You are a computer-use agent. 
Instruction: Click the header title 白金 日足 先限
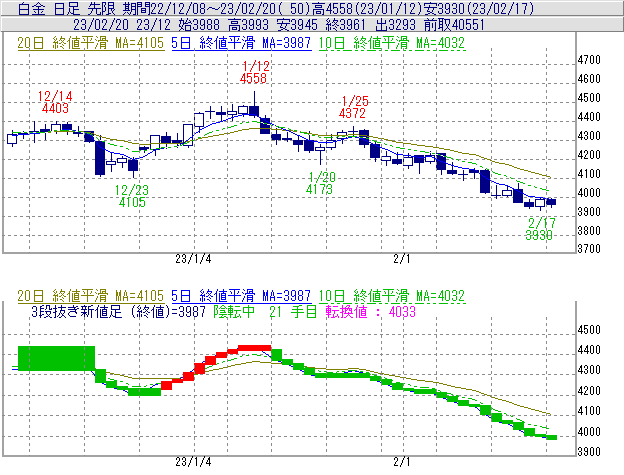click(67, 8)
